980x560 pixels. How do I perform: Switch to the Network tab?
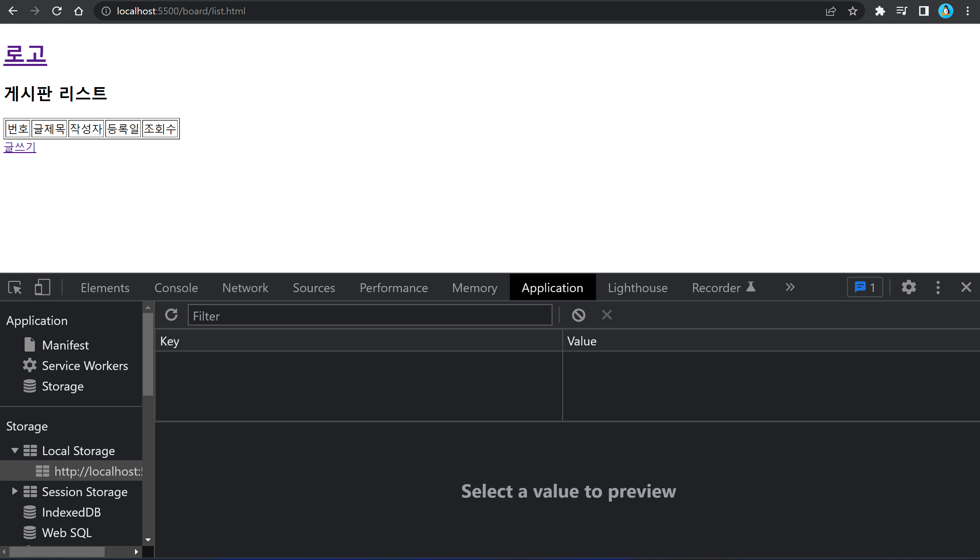coord(245,288)
